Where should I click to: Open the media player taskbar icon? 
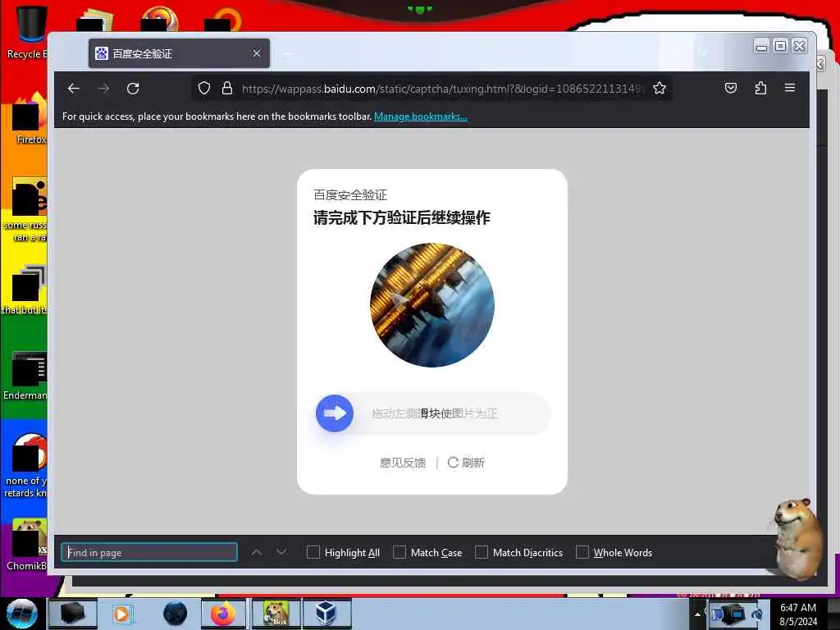(x=121, y=614)
